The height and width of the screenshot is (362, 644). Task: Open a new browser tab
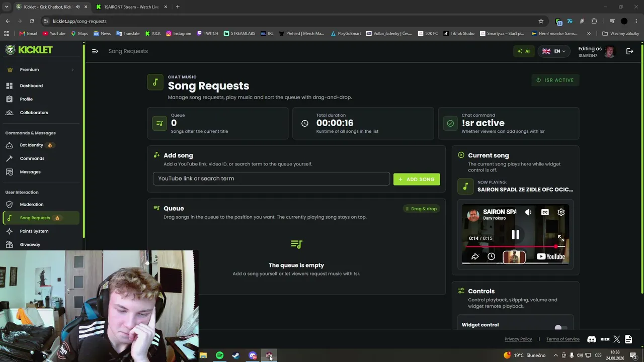[178, 7]
